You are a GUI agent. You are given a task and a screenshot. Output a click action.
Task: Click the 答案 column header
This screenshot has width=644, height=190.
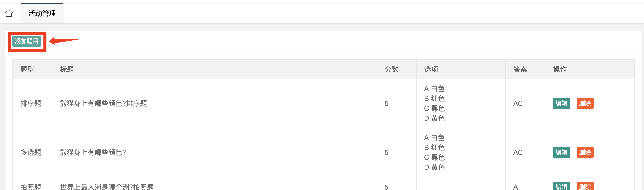click(520, 70)
